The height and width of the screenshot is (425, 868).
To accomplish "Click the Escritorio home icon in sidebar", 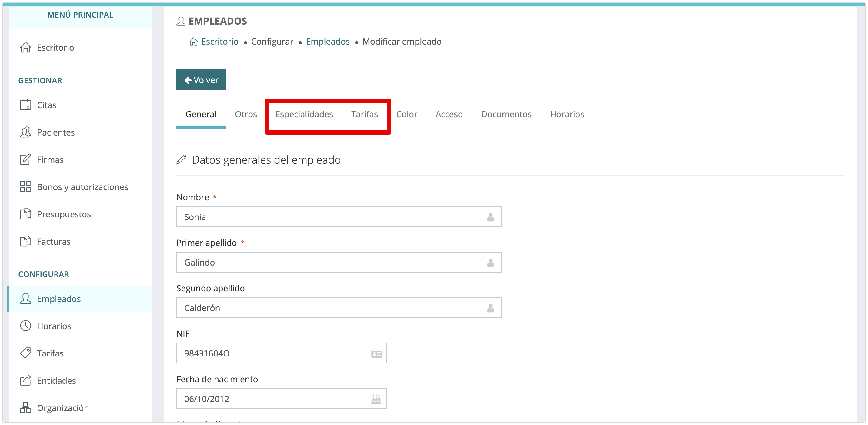I will pos(25,48).
